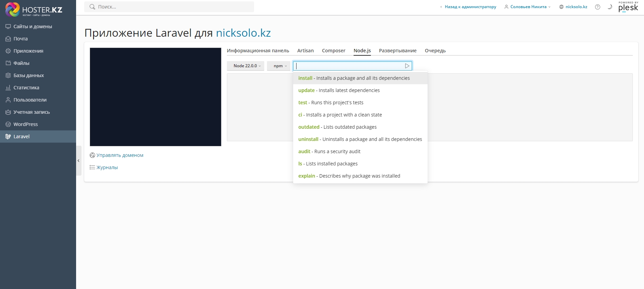Click the nicksolo.kz link in header
Viewport: 644px width, 289px height.
pyautogui.click(x=576, y=7)
